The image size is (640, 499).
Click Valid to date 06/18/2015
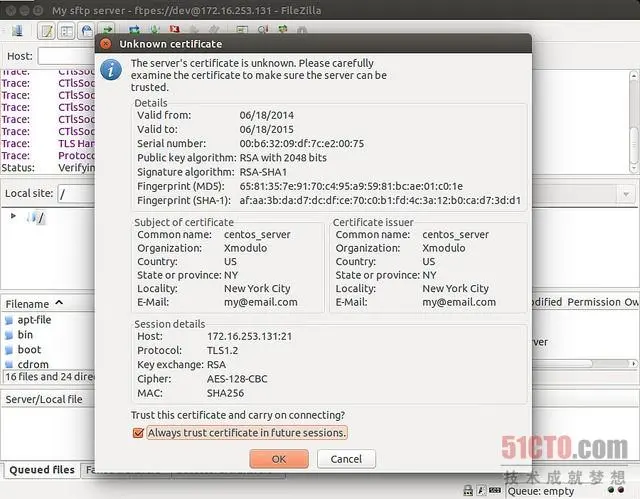pos(267,129)
